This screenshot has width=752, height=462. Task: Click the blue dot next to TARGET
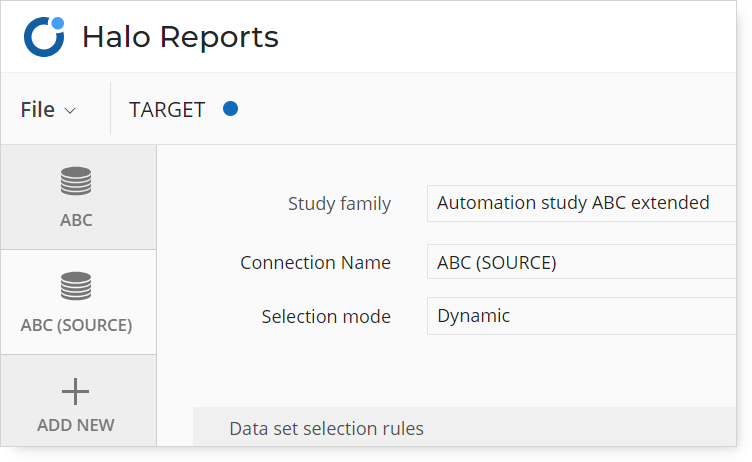[231, 109]
